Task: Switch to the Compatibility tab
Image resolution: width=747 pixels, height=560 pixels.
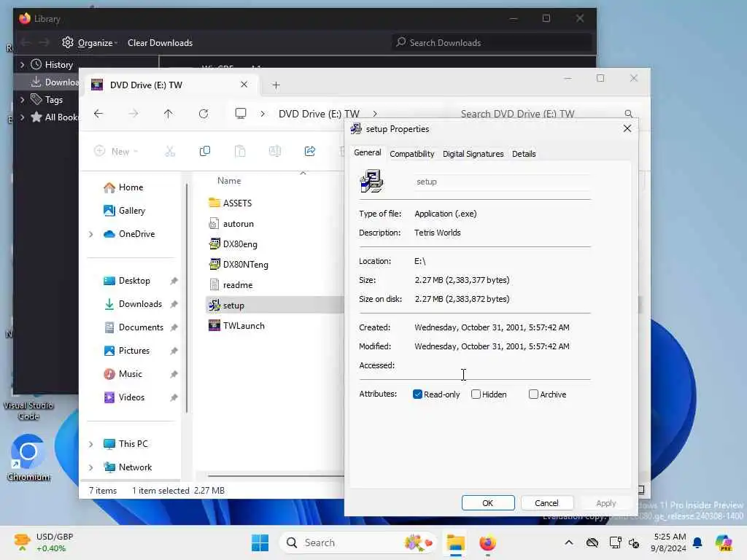Action: click(x=411, y=154)
